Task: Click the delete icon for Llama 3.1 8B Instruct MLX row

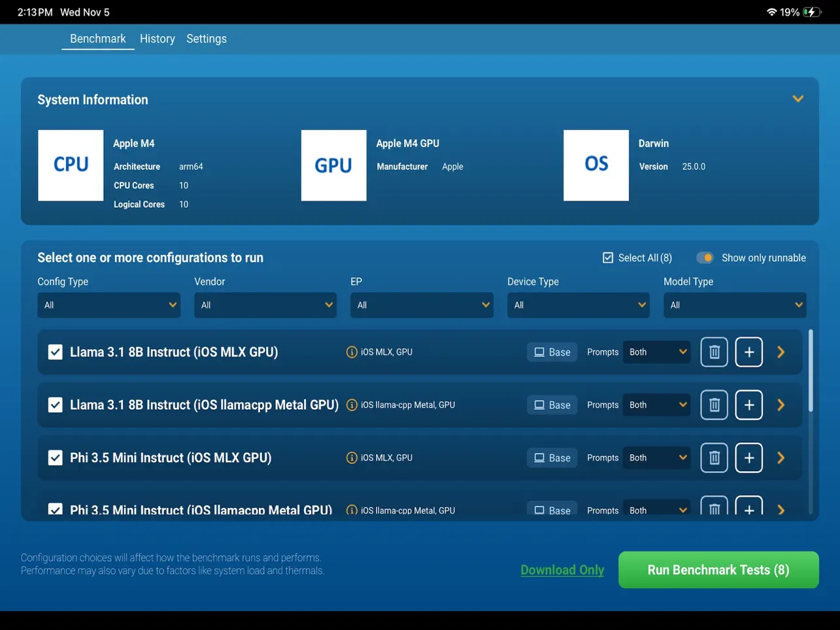Action: click(714, 352)
